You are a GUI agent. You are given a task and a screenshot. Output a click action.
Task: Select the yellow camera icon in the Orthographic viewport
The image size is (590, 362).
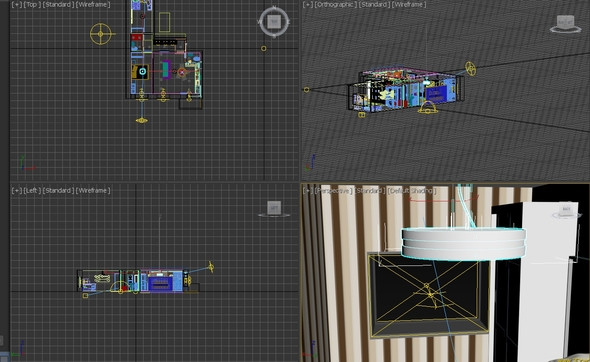coord(470,68)
